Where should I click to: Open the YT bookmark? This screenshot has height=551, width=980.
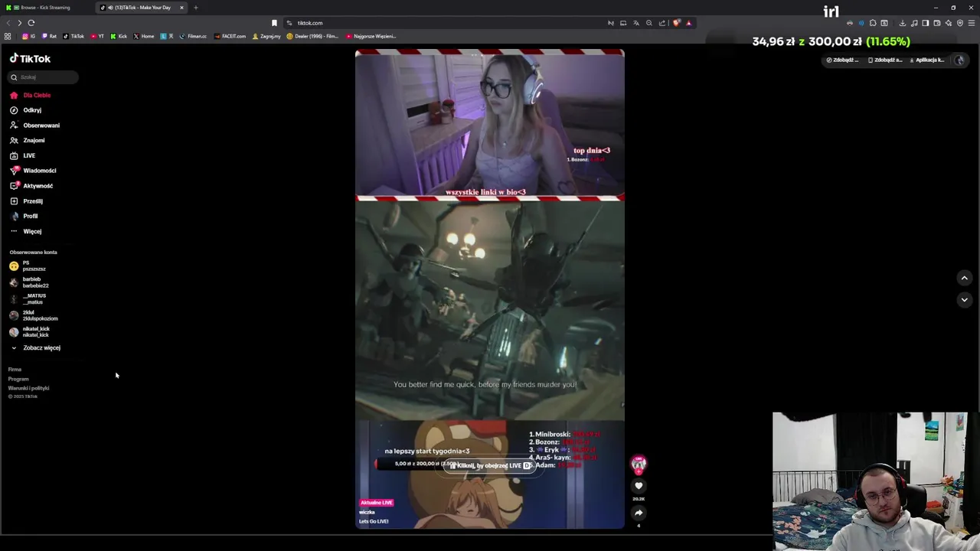[97, 36]
